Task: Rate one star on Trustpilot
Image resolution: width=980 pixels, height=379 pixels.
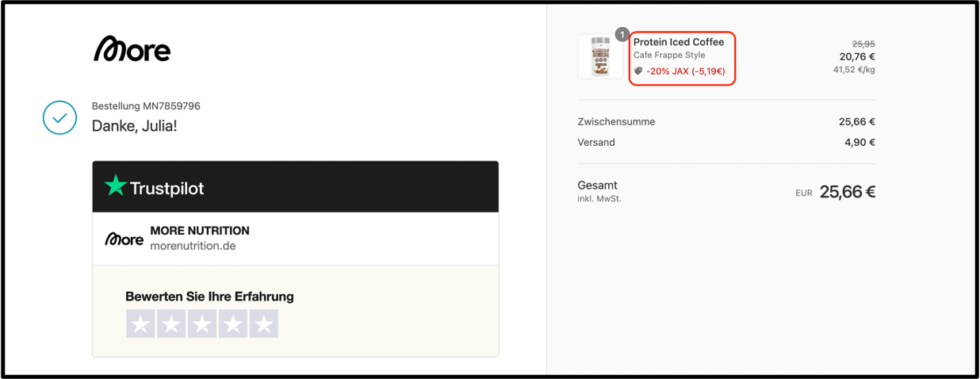Action: pos(140,323)
